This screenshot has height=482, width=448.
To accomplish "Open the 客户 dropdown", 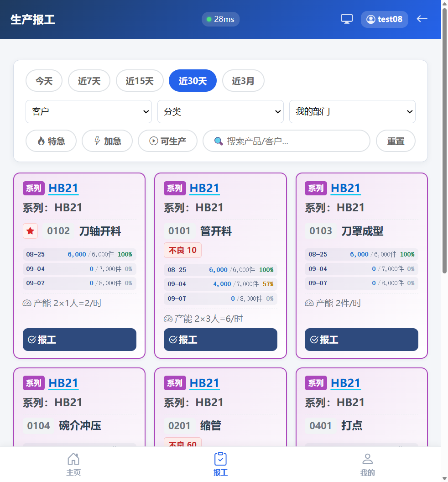I will pos(89,111).
